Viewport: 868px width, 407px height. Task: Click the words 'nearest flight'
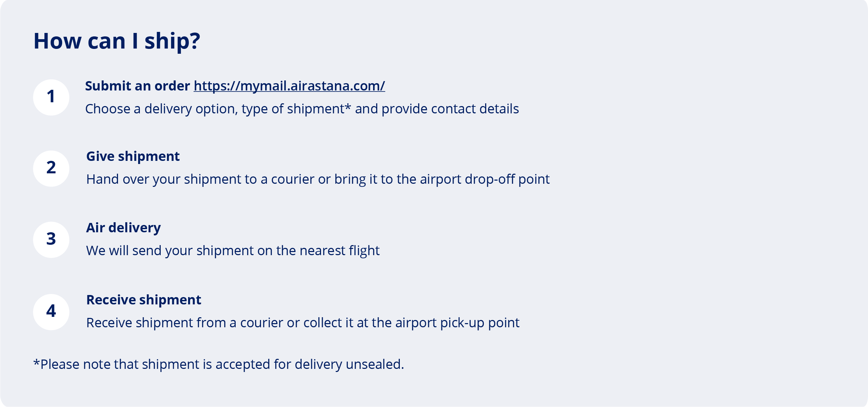pyautogui.click(x=340, y=251)
